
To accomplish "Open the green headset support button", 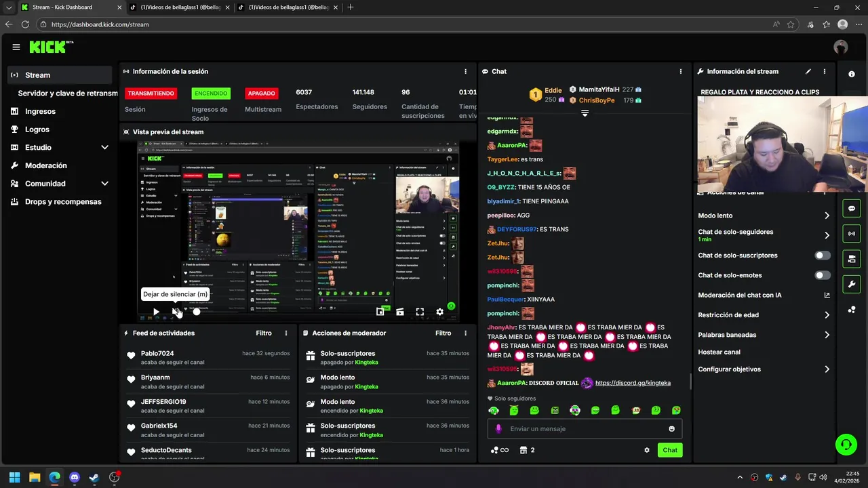I will point(846,445).
